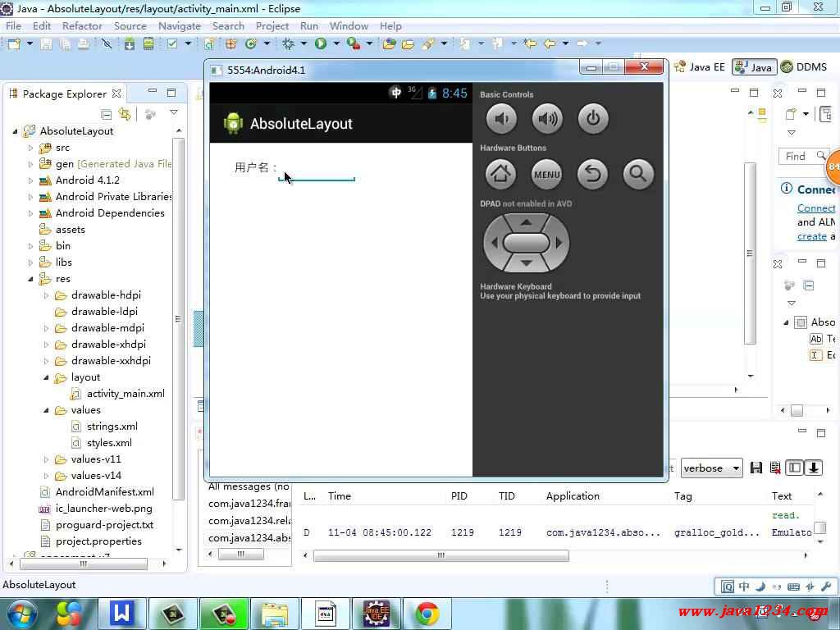Open Windows Explorer from taskbar
The width and height of the screenshot is (840, 630).
[274, 614]
